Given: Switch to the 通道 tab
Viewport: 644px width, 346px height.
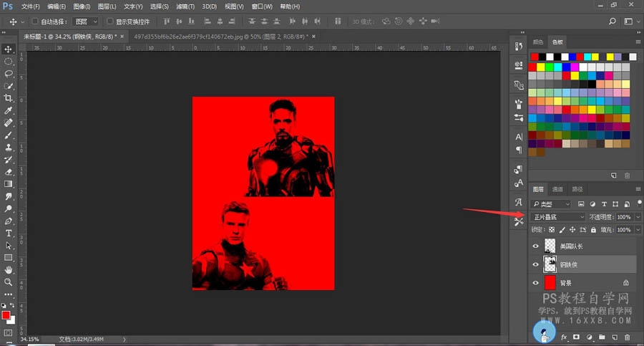Looking at the screenshot, I should (557, 189).
